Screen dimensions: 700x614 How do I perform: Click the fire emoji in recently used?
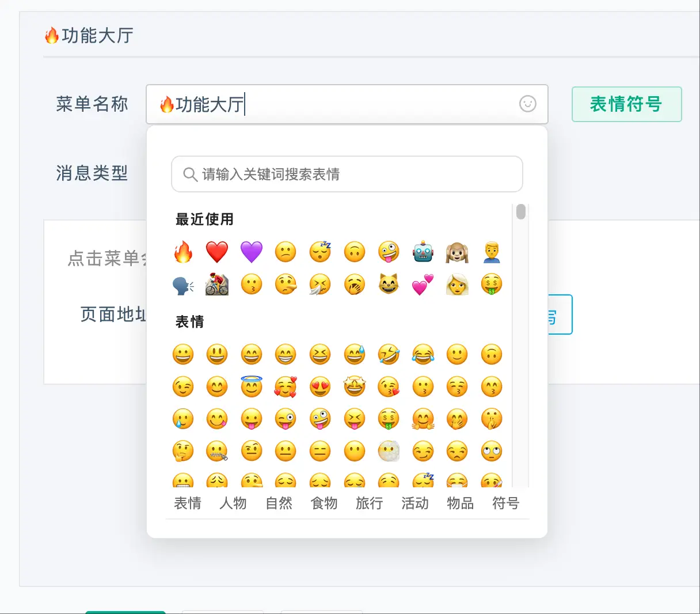tap(183, 252)
